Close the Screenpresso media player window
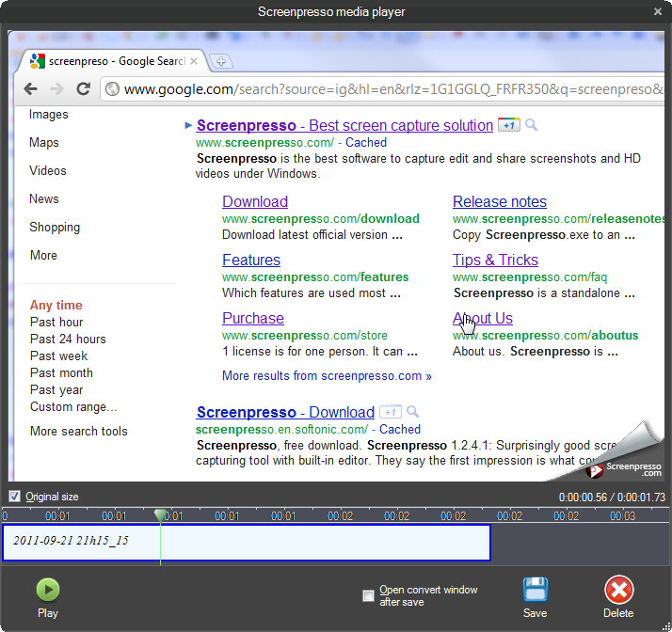This screenshot has height=632, width=672. [x=657, y=11]
